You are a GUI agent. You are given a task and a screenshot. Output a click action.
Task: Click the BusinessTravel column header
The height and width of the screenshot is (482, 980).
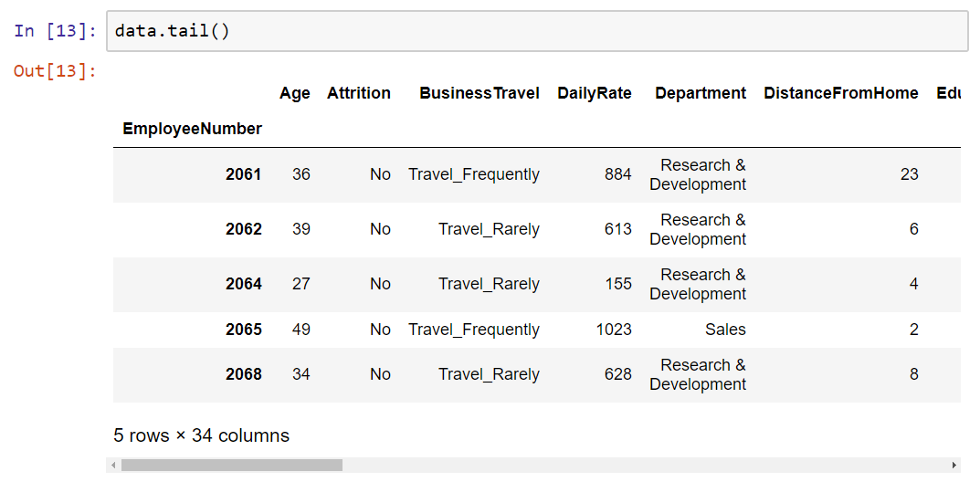pyautogui.click(x=479, y=93)
